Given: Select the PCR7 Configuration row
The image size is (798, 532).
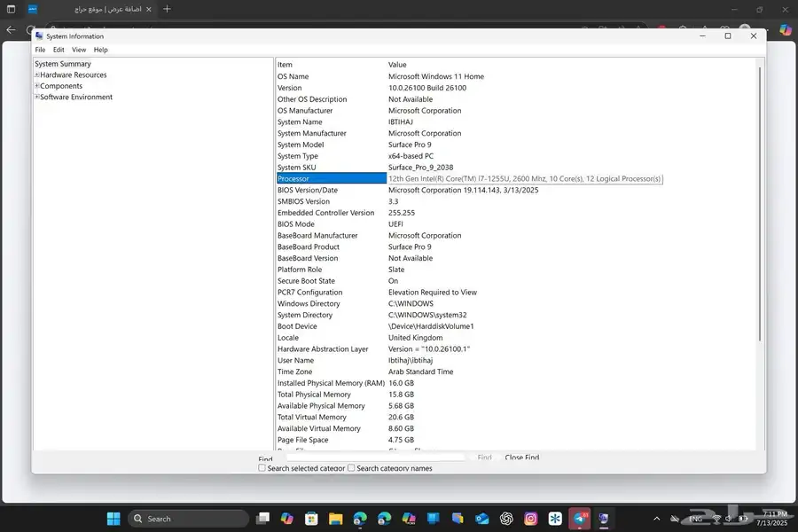Looking at the screenshot, I should point(515,293).
